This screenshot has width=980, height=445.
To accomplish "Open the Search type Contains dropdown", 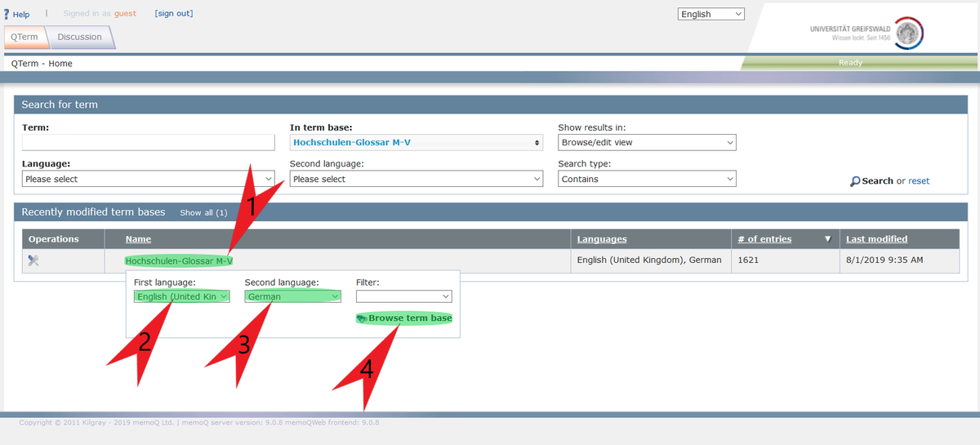I will [x=647, y=179].
